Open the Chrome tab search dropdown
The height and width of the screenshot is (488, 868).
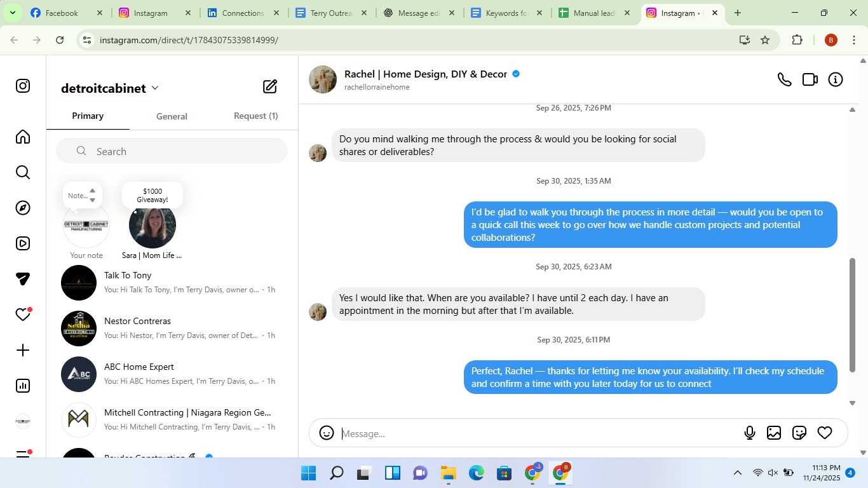[x=12, y=13]
